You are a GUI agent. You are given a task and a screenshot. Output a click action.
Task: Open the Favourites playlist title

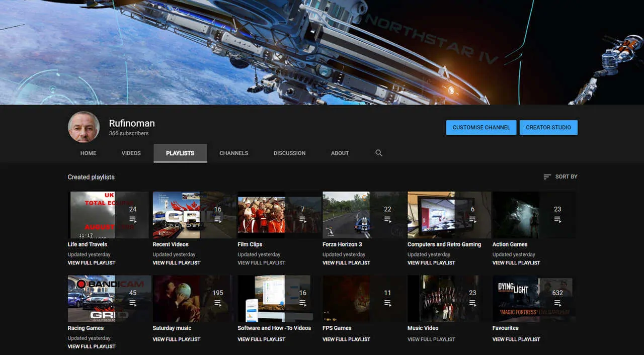pos(506,328)
